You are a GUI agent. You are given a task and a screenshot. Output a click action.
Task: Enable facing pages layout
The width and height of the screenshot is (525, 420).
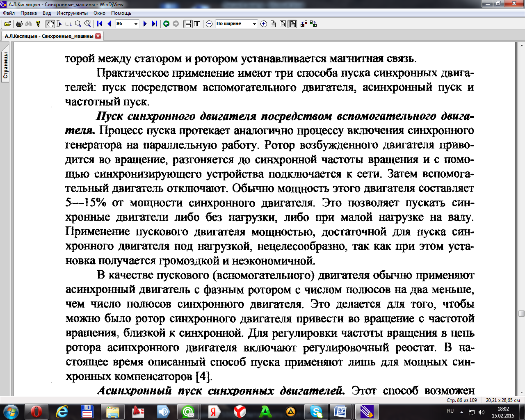click(x=197, y=24)
